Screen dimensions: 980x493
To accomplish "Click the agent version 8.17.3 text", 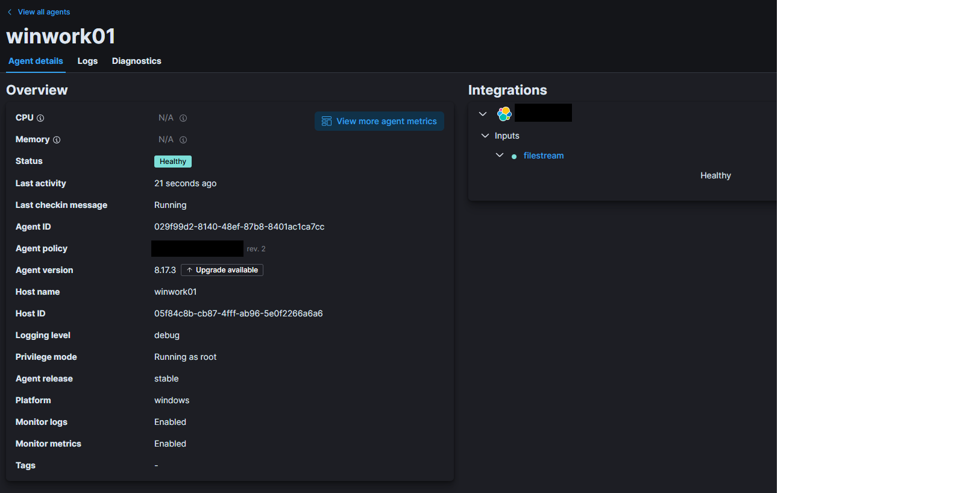I will click(x=165, y=270).
